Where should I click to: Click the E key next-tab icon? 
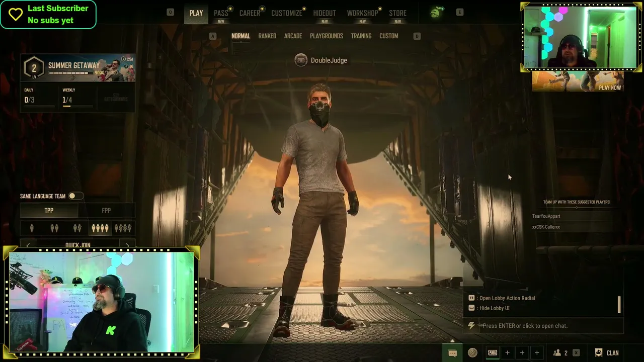pyautogui.click(x=459, y=13)
